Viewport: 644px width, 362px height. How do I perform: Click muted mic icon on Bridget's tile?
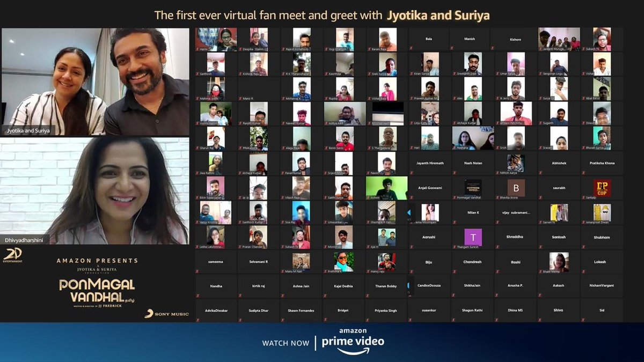pos(325,320)
